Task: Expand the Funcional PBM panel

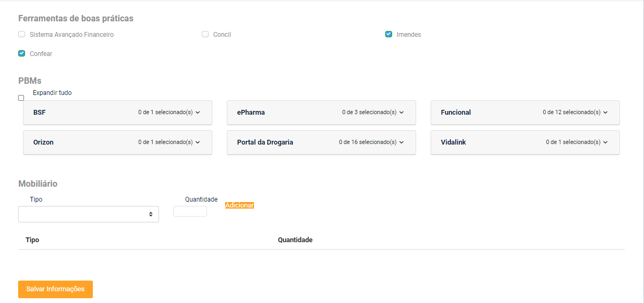Action: pyautogui.click(x=456, y=113)
